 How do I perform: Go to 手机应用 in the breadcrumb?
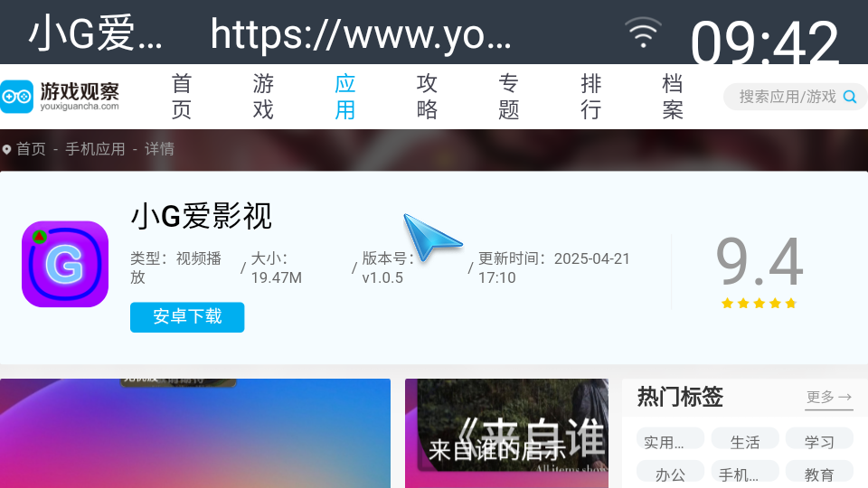[95, 149]
